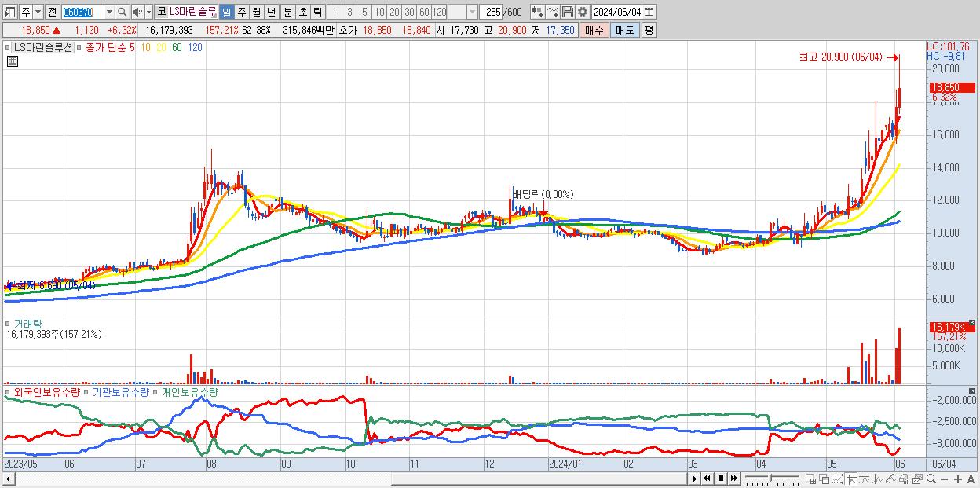Image resolution: width=980 pixels, height=488 pixels.
Task: Click the eraser tool icon in bottom toolbar
Action: (905, 479)
